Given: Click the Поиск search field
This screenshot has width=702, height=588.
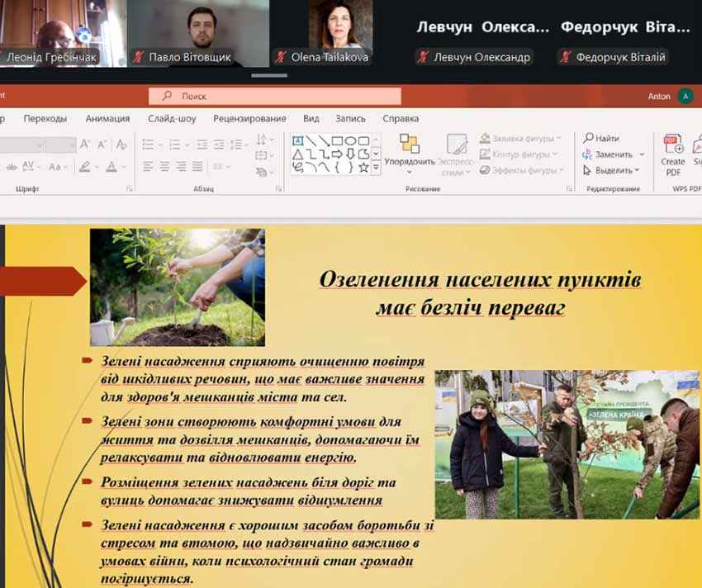Looking at the screenshot, I should pos(274,96).
